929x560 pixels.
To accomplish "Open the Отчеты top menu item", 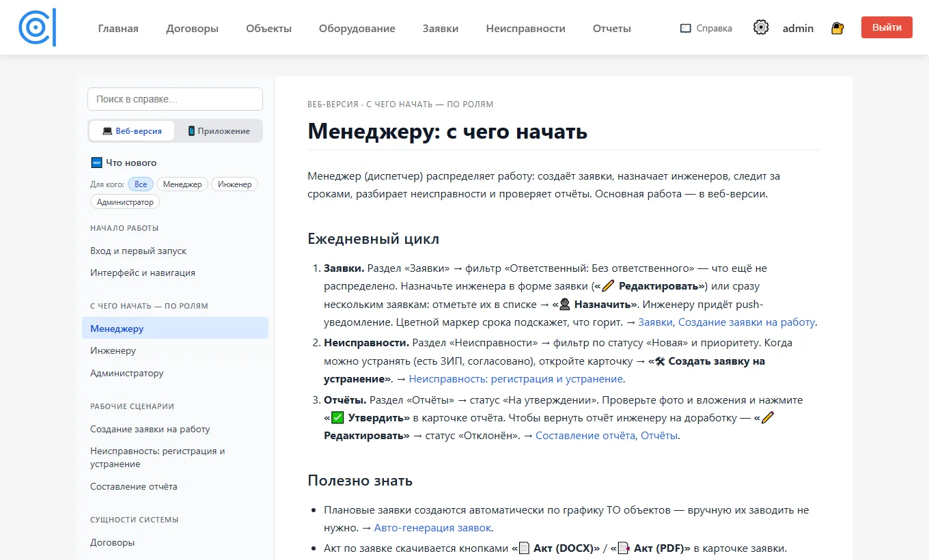I will click(x=612, y=29).
